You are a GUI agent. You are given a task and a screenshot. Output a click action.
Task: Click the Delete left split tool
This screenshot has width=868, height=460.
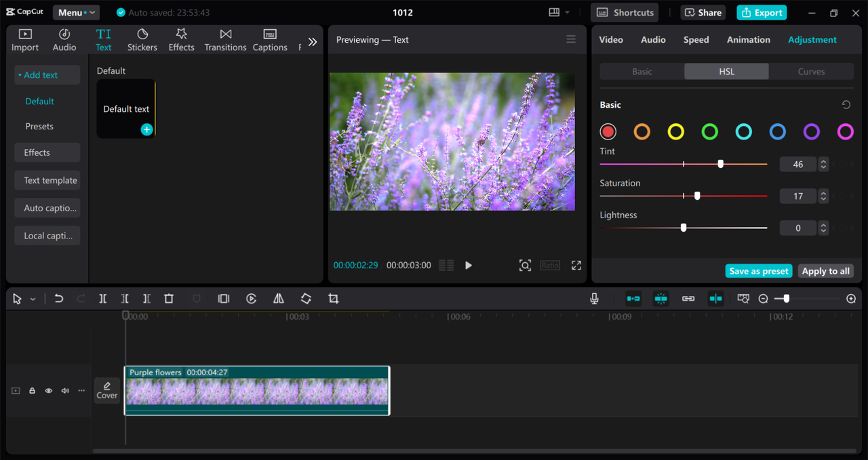(125, 299)
